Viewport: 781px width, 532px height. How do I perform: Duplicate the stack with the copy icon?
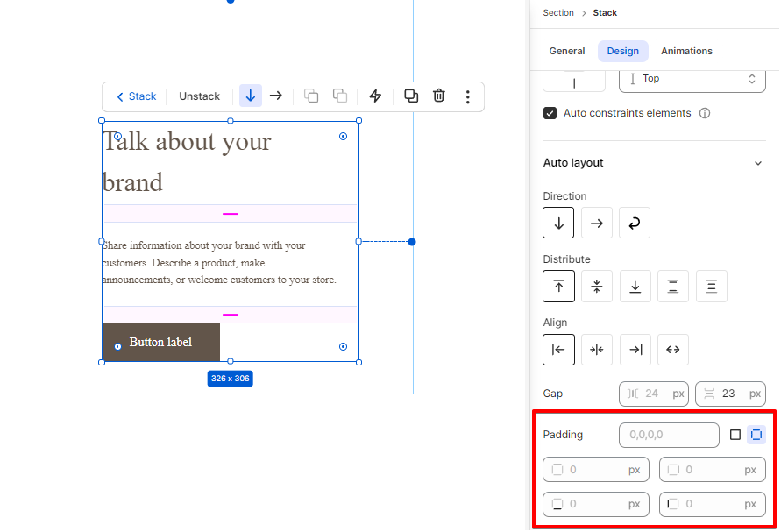pyautogui.click(x=411, y=96)
